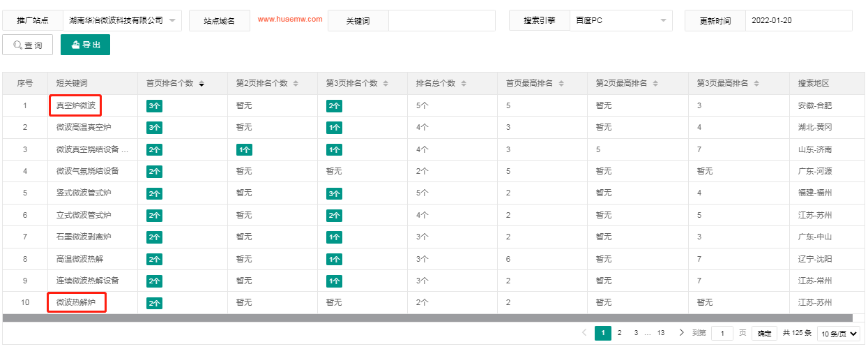Jump to page 13
This screenshot has width=868, height=349.
point(661,333)
